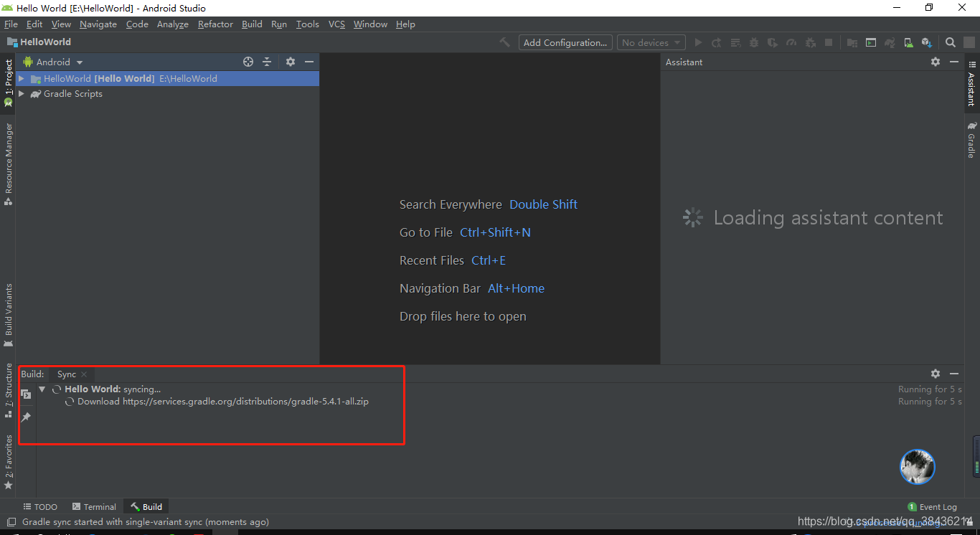Click the Apply Changes and Restart icon
This screenshot has width=980, height=535.
click(716, 42)
